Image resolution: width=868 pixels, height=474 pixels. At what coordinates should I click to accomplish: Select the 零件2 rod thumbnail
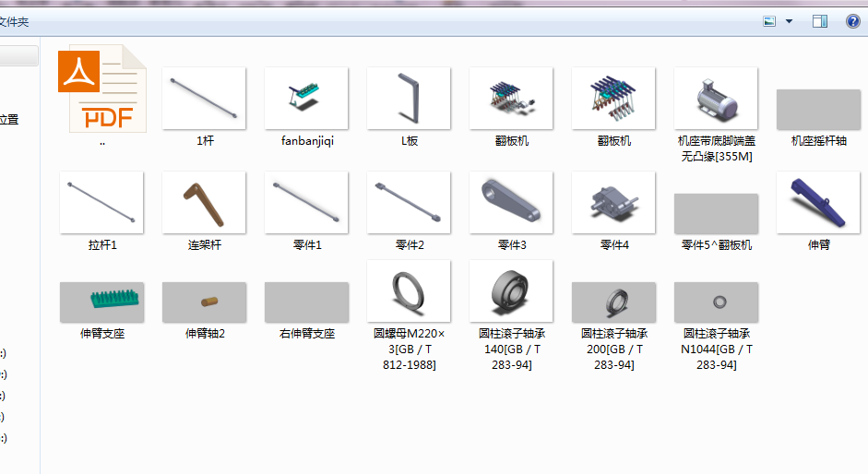tap(409, 203)
